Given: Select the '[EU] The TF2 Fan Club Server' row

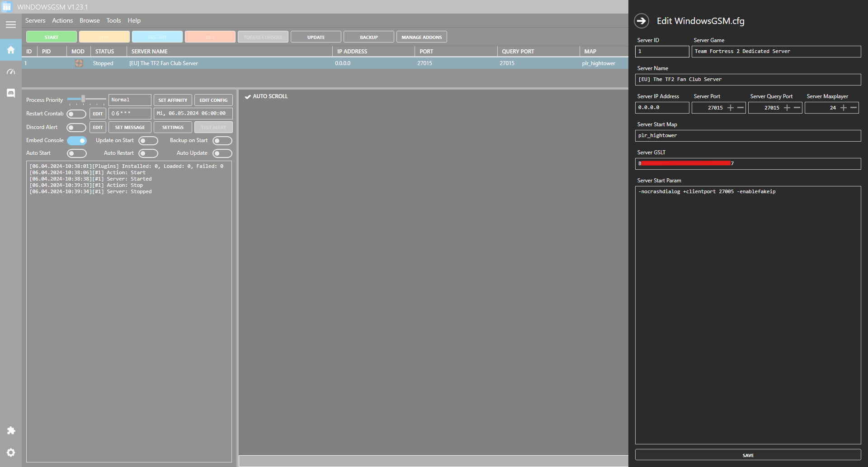Looking at the screenshot, I should pos(325,63).
